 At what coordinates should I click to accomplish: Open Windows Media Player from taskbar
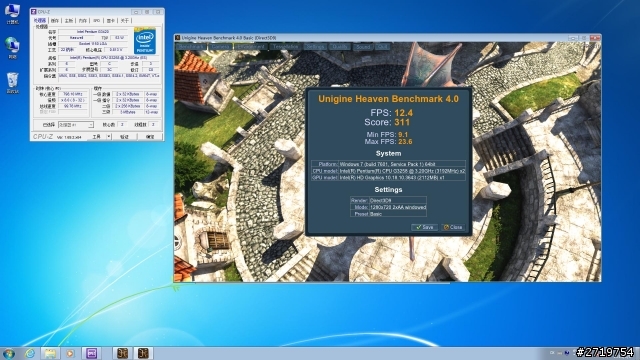(x=70, y=353)
